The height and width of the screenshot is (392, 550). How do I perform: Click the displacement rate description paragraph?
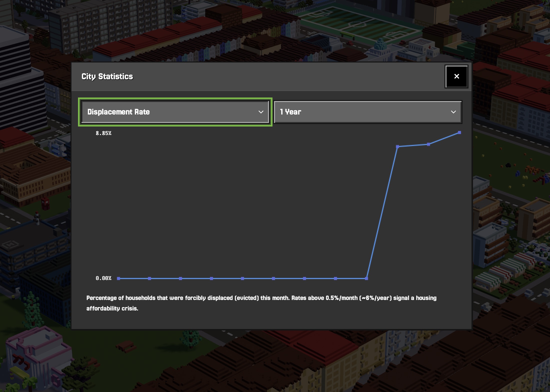[261, 303]
